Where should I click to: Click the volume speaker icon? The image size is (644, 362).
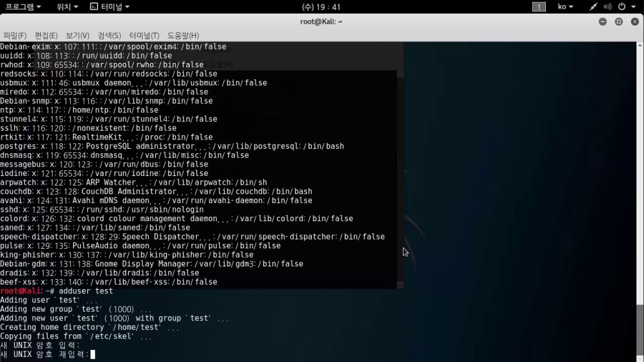[608, 7]
